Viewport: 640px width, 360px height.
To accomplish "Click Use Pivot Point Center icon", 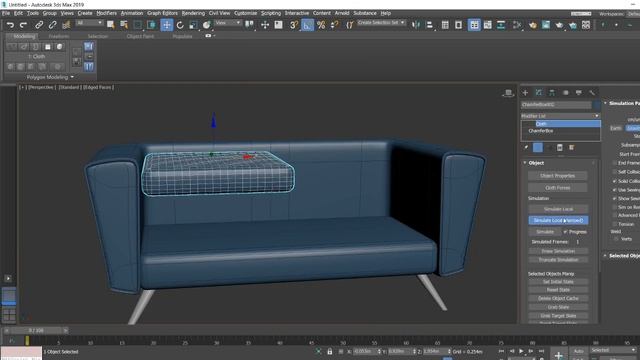I will (x=249, y=25).
